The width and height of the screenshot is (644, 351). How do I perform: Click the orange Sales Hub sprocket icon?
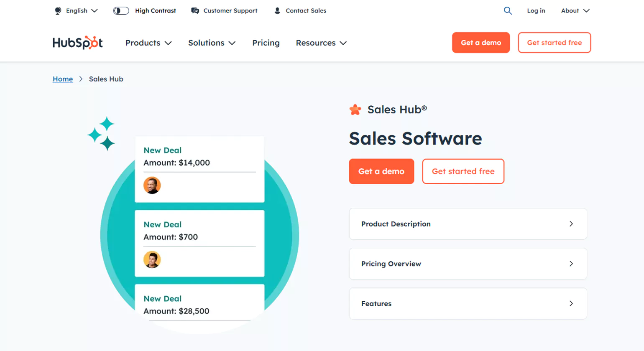(355, 109)
